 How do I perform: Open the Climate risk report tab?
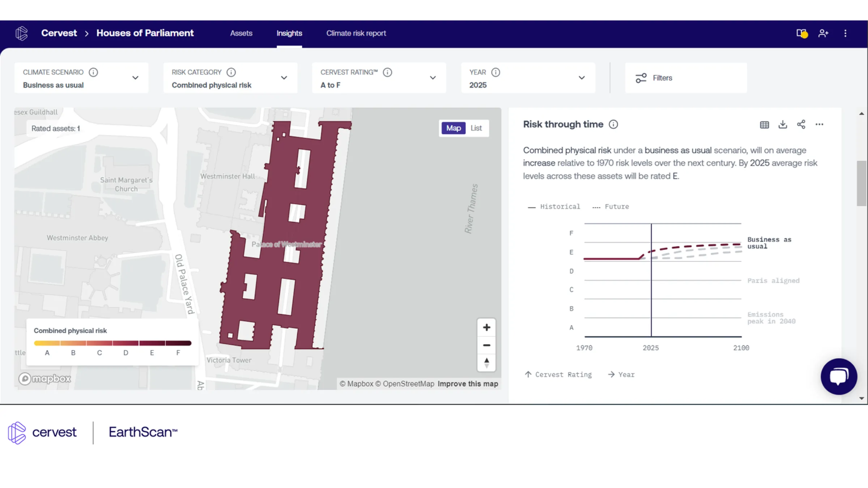click(x=356, y=33)
